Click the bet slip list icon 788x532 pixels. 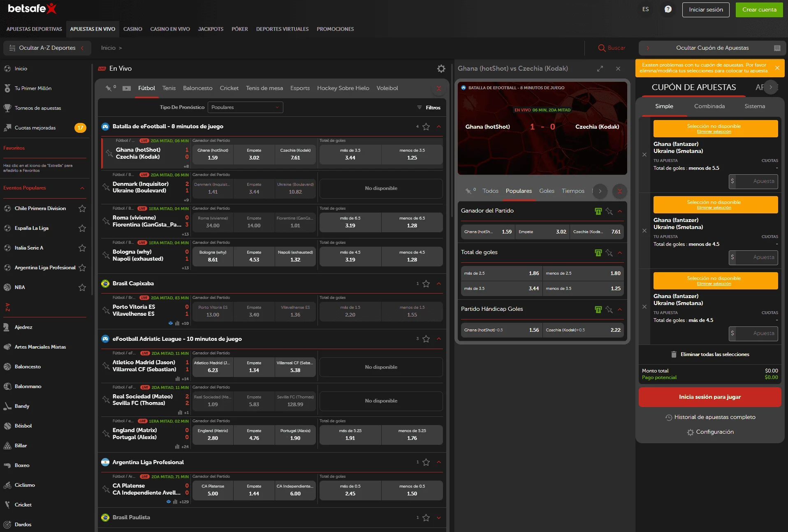777,48
